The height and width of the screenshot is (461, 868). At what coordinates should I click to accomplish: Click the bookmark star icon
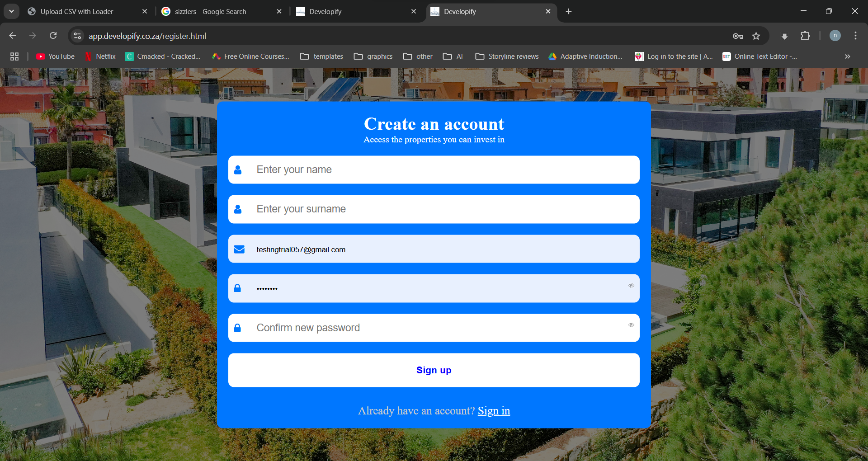point(756,36)
